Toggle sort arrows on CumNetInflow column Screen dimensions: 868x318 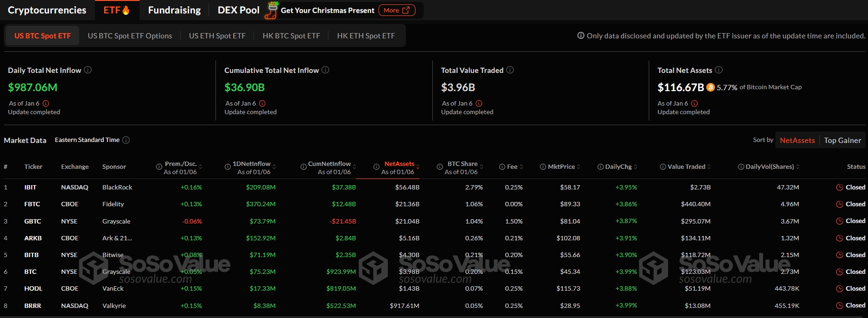click(354, 167)
